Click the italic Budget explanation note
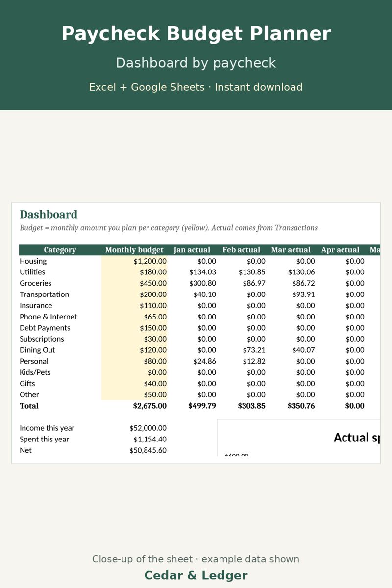The image size is (392, 588). (x=169, y=228)
